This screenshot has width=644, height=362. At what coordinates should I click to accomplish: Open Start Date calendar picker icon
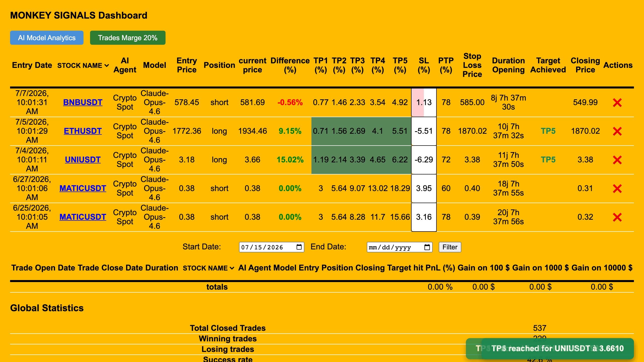299,247
